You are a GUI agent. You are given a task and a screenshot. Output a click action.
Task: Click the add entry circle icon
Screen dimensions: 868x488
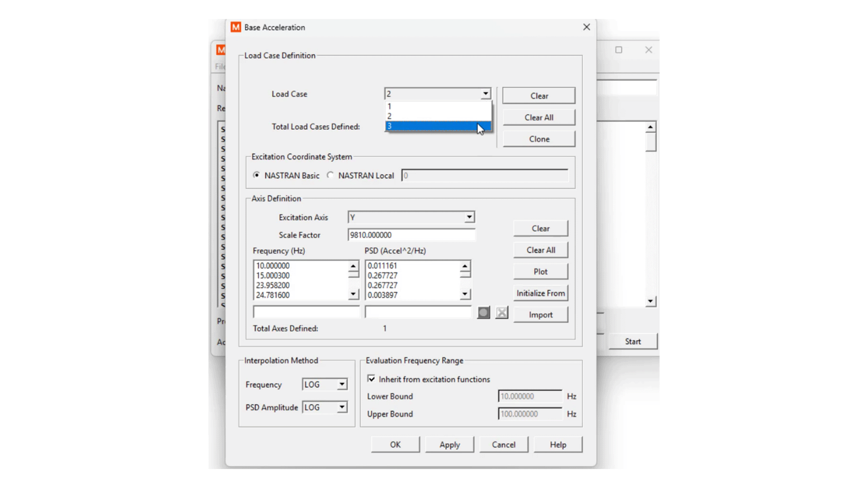pyautogui.click(x=483, y=312)
